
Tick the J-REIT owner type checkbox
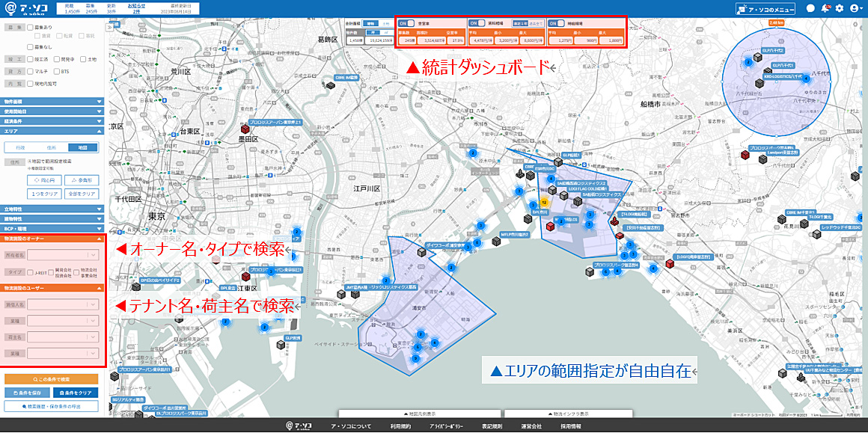pos(31,271)
